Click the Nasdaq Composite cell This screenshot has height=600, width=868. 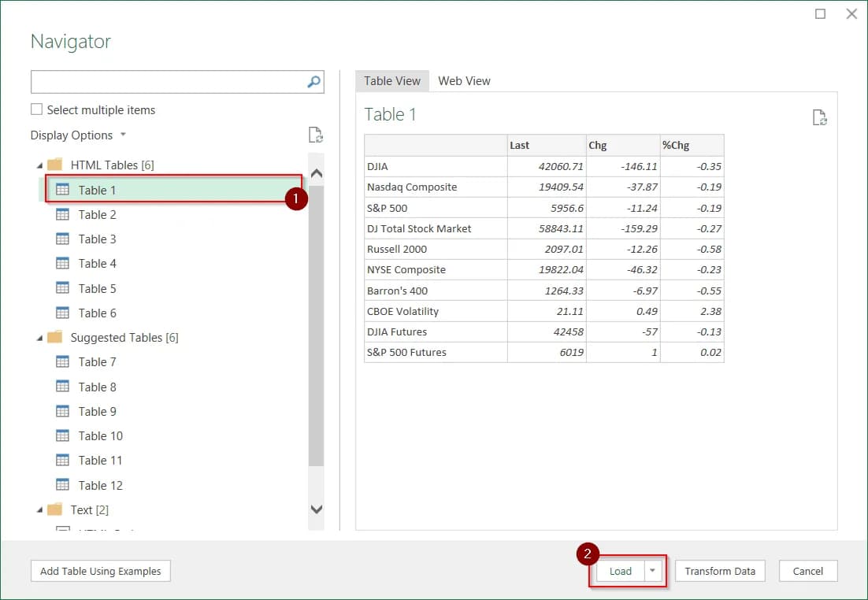pyautogui.click(x=436, y=187)
